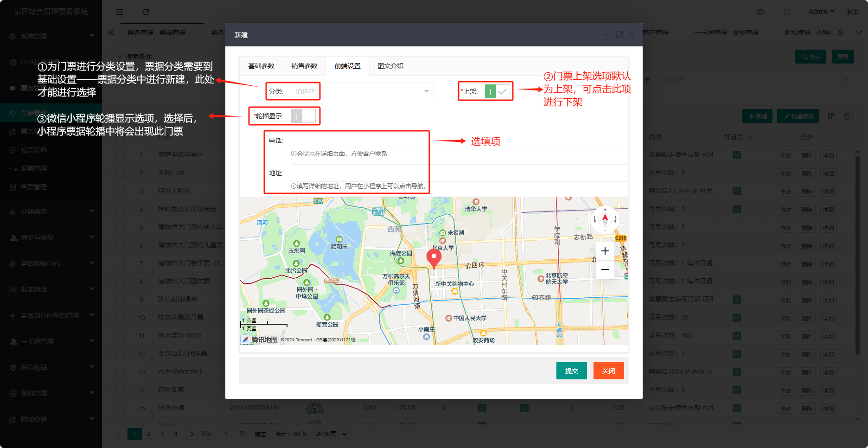This screenshot has width=868, height=448.
Task: Open the theme palette icon in header
Action: pos(760,12)
